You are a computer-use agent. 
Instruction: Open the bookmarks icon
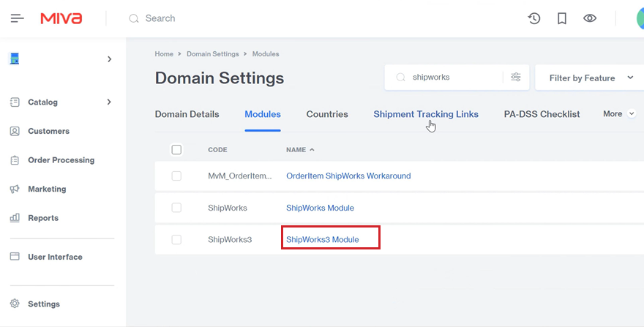coord(562,18)
